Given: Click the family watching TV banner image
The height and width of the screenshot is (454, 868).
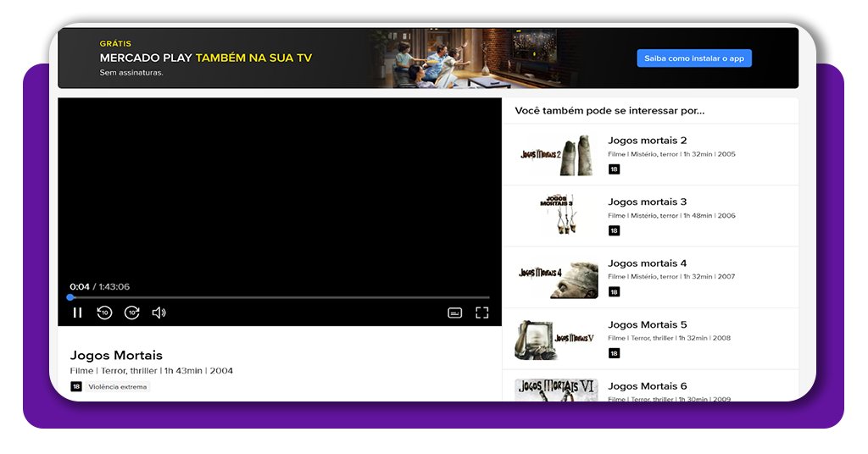Looking at the screenshot, I should (x=470, y=58).
